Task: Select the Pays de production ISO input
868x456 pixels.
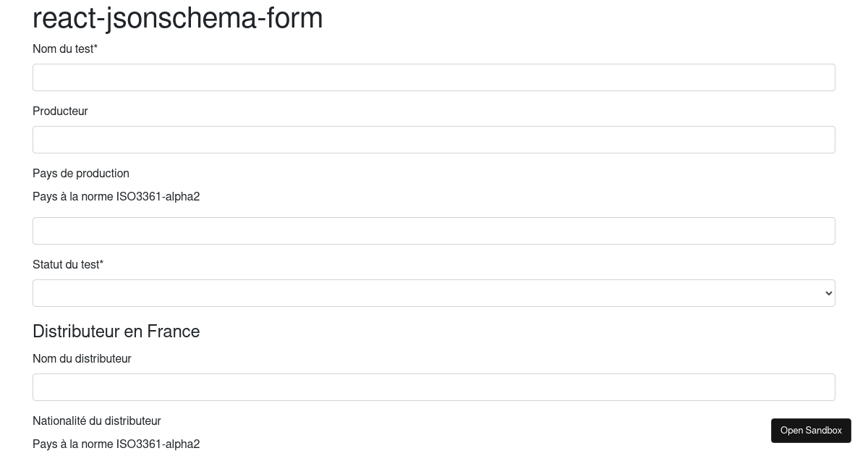Action: (x=434, y=231)
